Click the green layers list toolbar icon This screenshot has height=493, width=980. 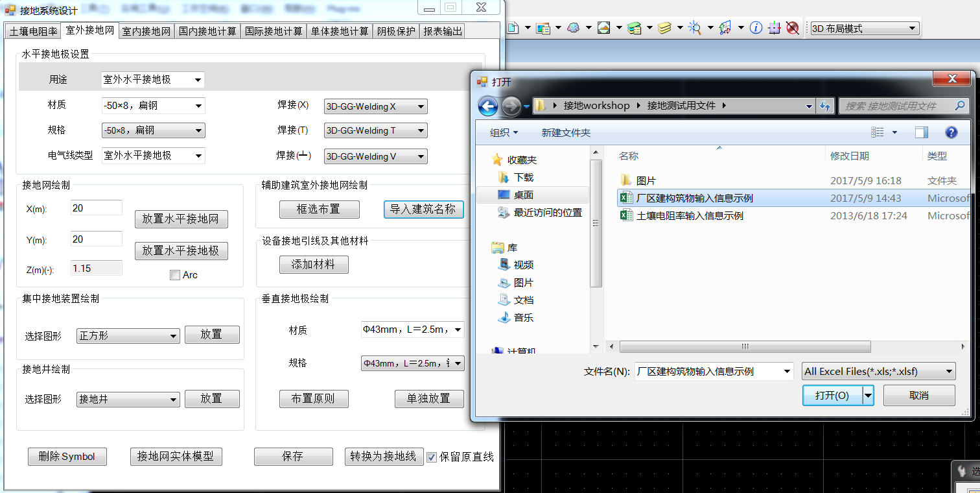click(635, 28)
